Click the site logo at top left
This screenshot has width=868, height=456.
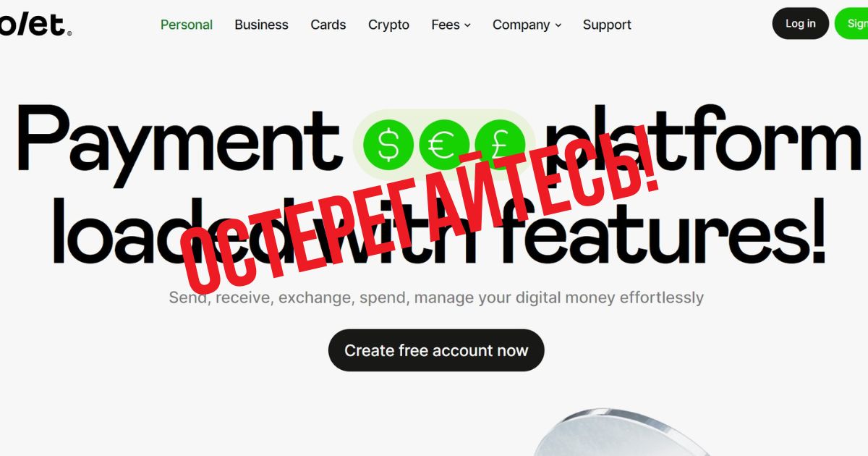36,24
